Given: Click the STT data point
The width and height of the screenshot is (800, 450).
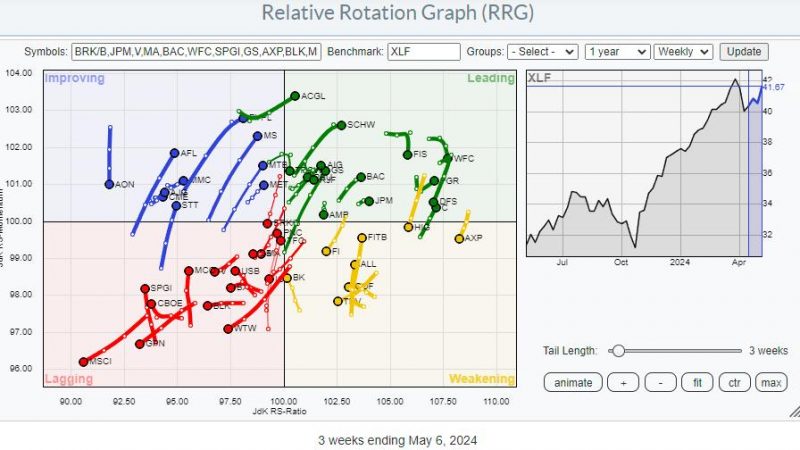Looking at the screenshot, I should click(x=176, y=206).
